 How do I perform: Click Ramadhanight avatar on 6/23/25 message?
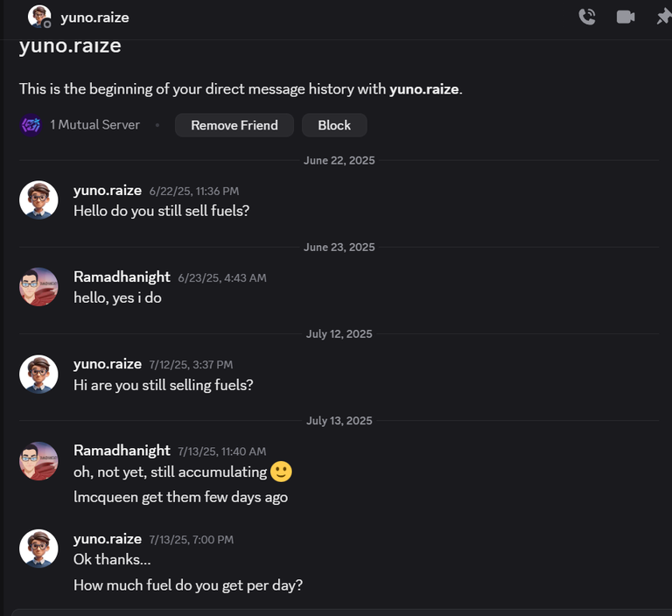click(x=38, y=287)
